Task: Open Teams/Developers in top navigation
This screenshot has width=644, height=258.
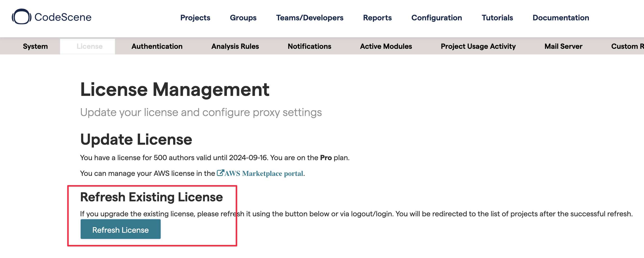Action: 309,18
